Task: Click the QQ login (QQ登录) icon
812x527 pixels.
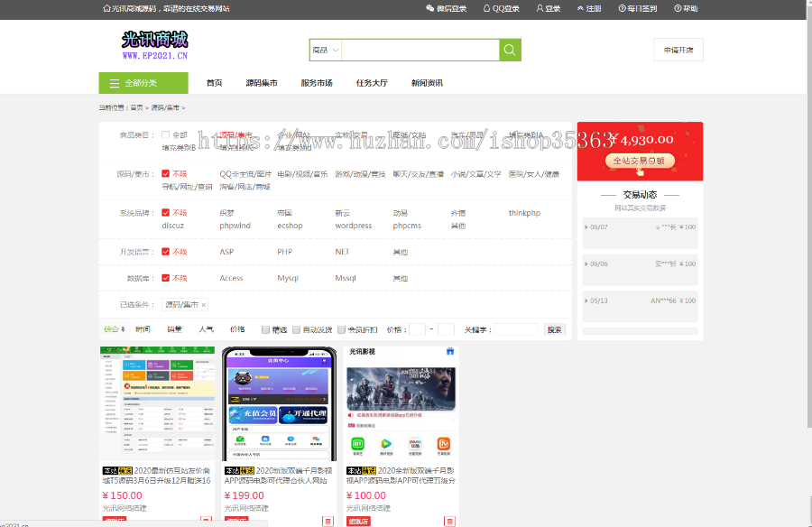Action: click(487, 9)
